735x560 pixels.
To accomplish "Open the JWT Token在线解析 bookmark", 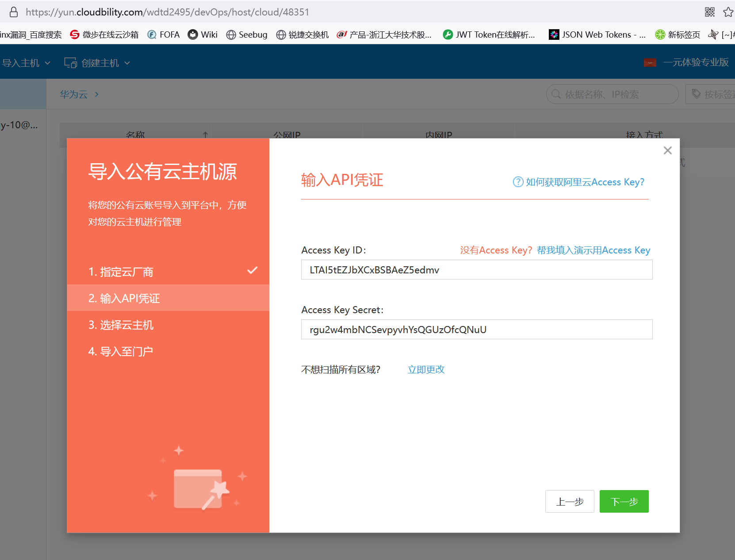I will (x=489, y=35).
